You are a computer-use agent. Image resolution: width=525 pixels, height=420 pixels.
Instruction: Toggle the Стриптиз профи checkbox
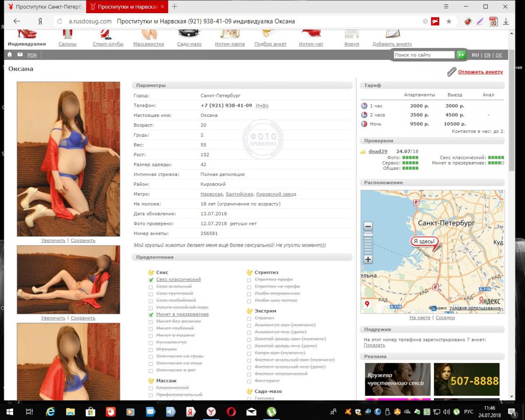[x=249, y=280]
